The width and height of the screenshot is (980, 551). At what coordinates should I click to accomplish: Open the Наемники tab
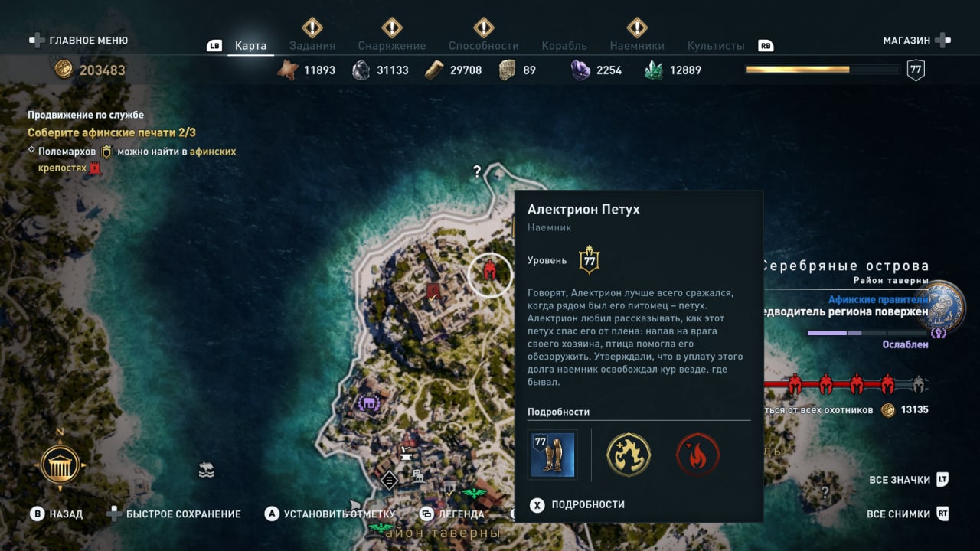637,45
